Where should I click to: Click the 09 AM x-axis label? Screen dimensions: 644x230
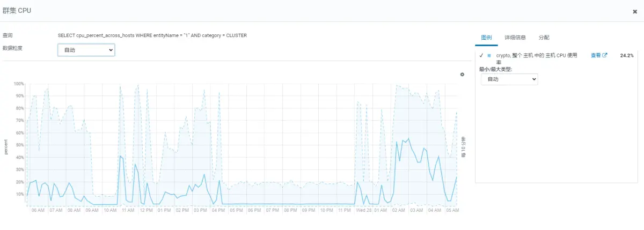[92, 211]
